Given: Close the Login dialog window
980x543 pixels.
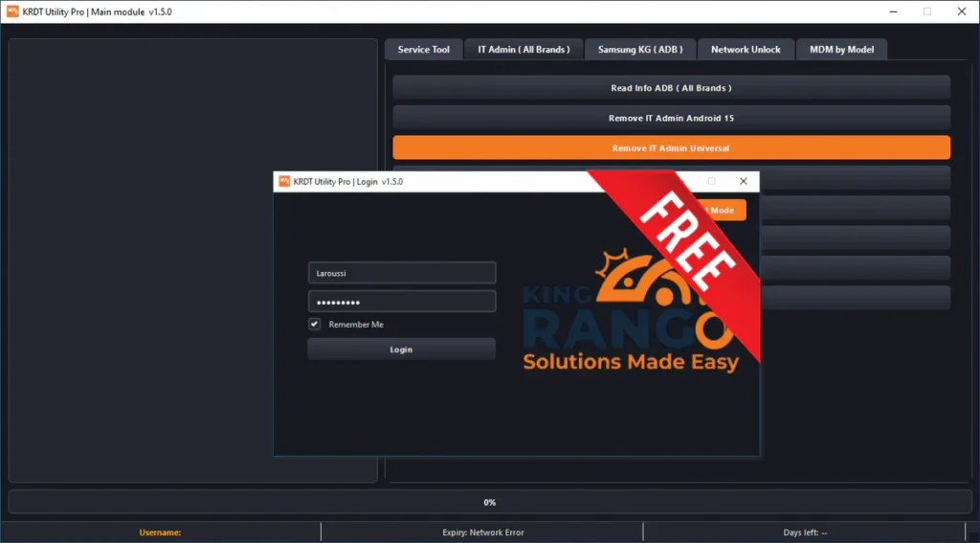Looking at the screenshot, I should click(743, 181).
